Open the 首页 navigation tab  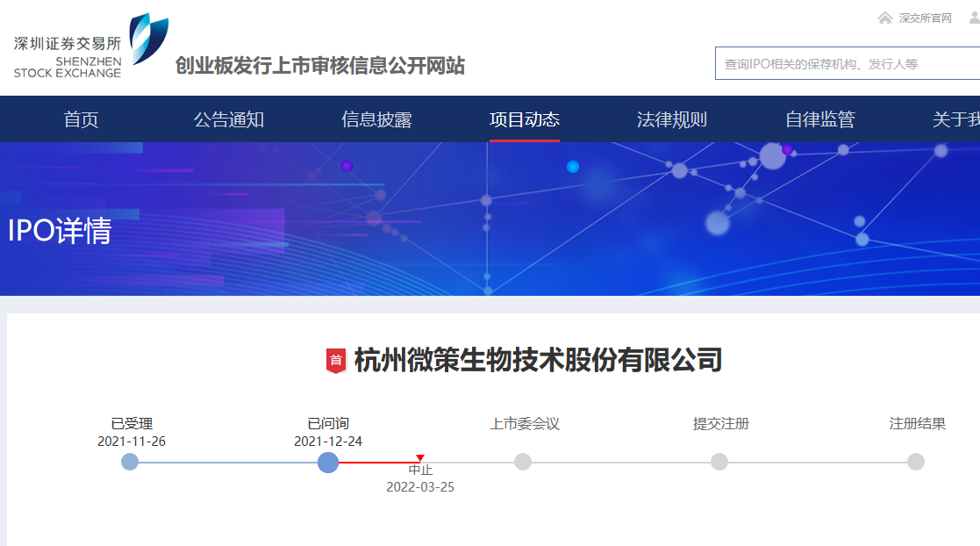[x=82, y=119]
